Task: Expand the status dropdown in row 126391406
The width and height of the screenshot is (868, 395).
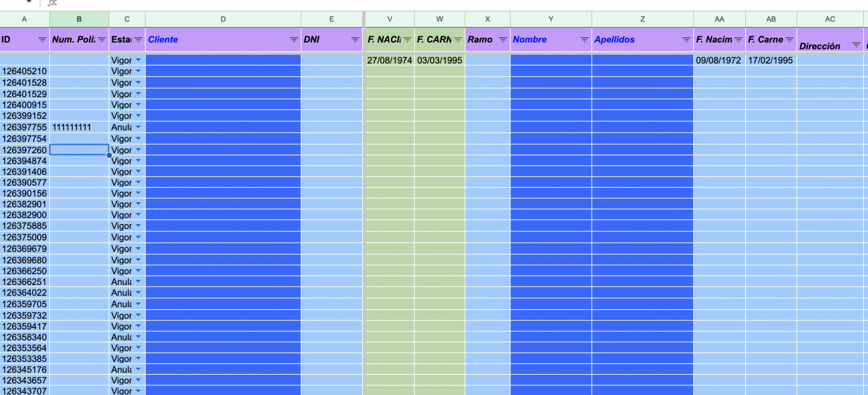Action: (138, 172)
